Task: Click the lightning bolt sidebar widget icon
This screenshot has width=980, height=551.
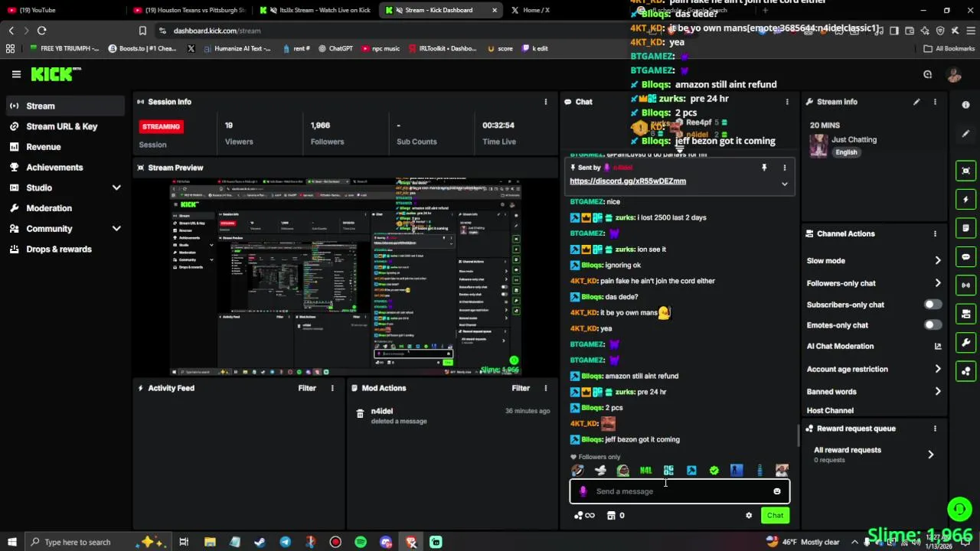Action: 966,199
